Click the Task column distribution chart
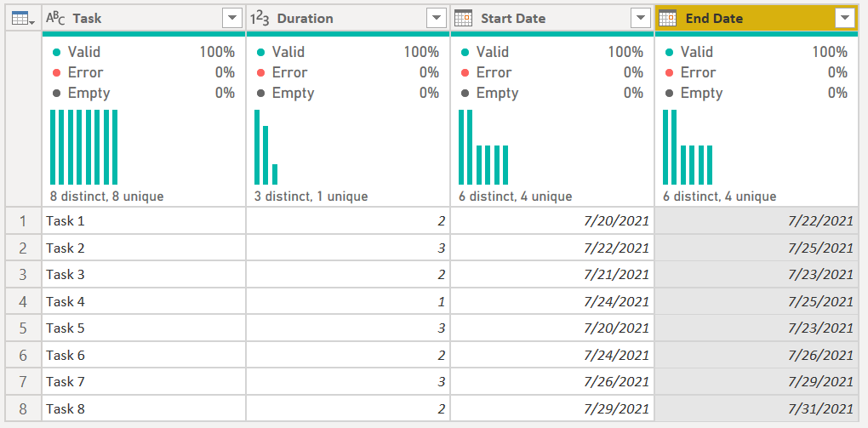 83,146
